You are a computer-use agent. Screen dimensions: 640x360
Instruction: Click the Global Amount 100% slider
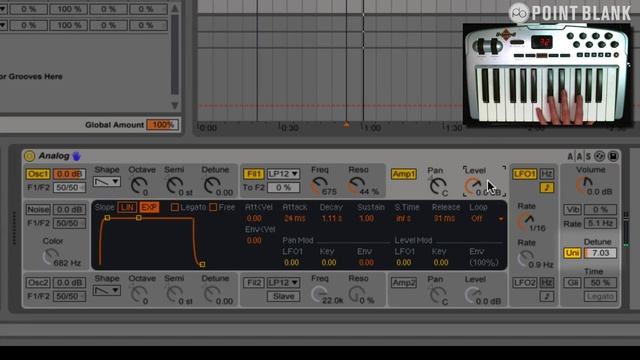[x=162, y=124]
